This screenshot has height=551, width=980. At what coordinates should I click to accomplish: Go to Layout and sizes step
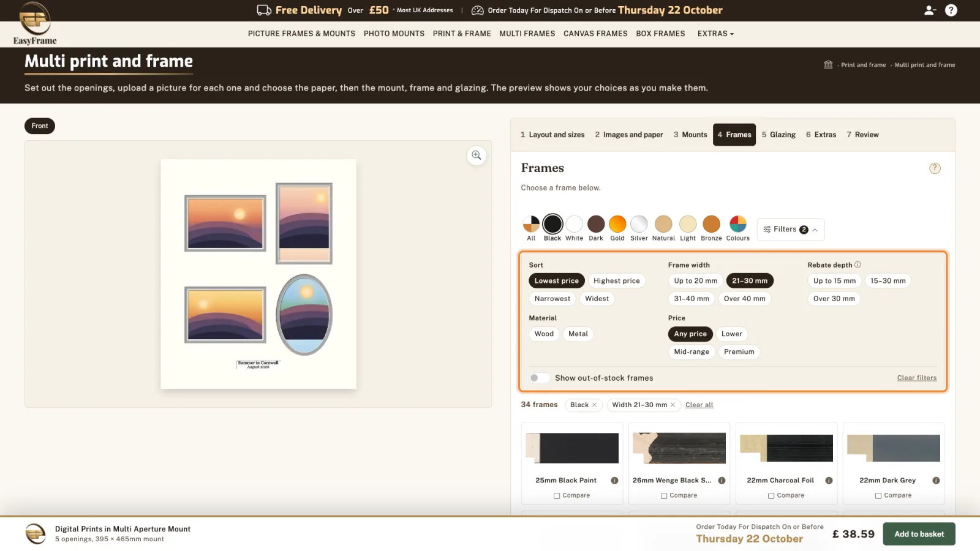pyautogui.click(x=552, y=135)
